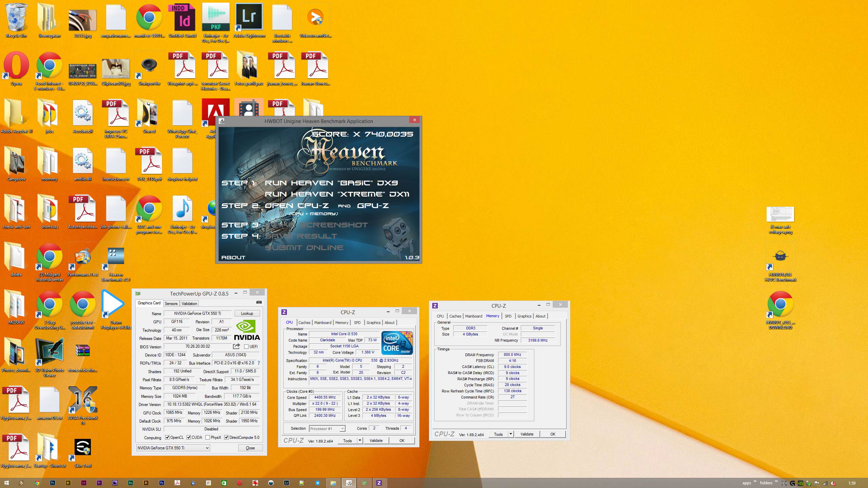The width and height of the screenshot is (868, 488).
Task: Select the Untitled-2.indd InDesign file icon
Action: 182,20
